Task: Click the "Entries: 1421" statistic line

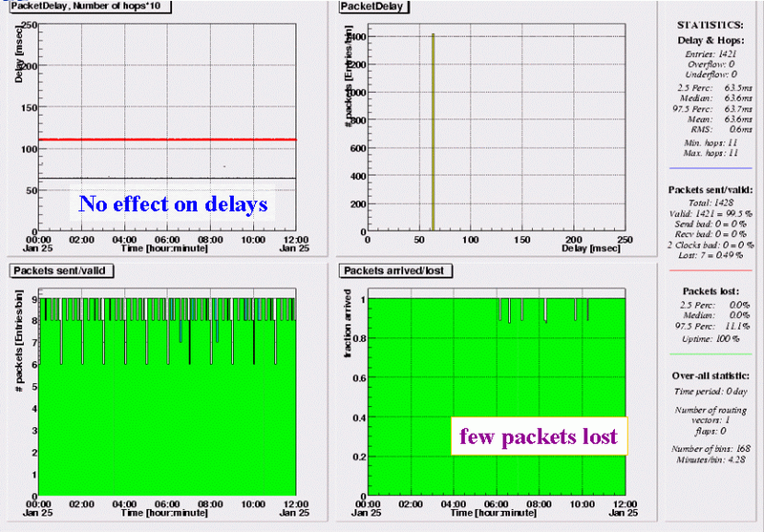Action: (711, 55)
